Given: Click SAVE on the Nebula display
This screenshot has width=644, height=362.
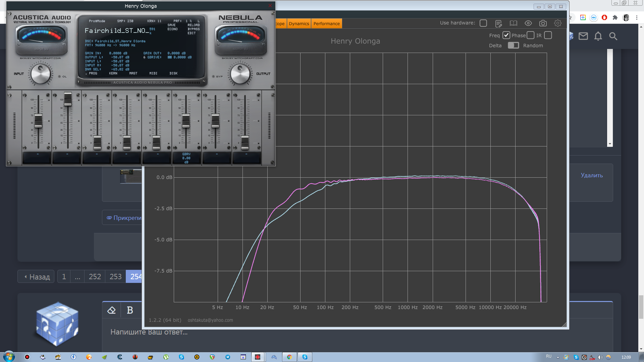Looking at the screenshot, I should point(171,25).
